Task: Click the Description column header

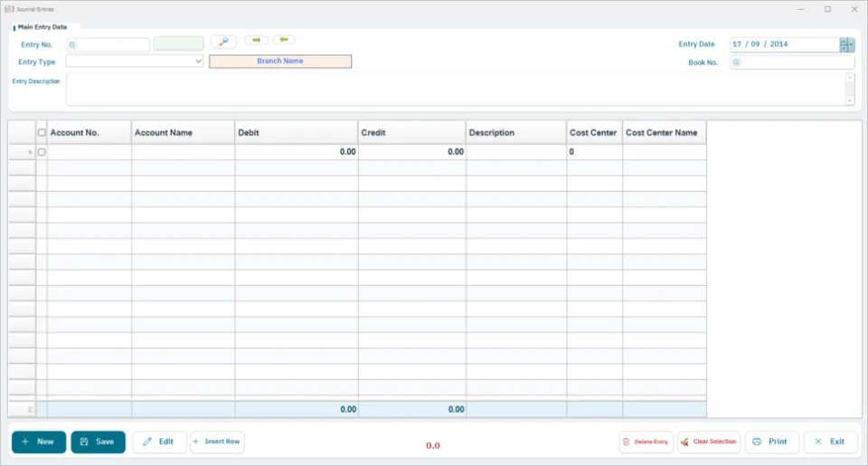Action: tap(516, 132)
